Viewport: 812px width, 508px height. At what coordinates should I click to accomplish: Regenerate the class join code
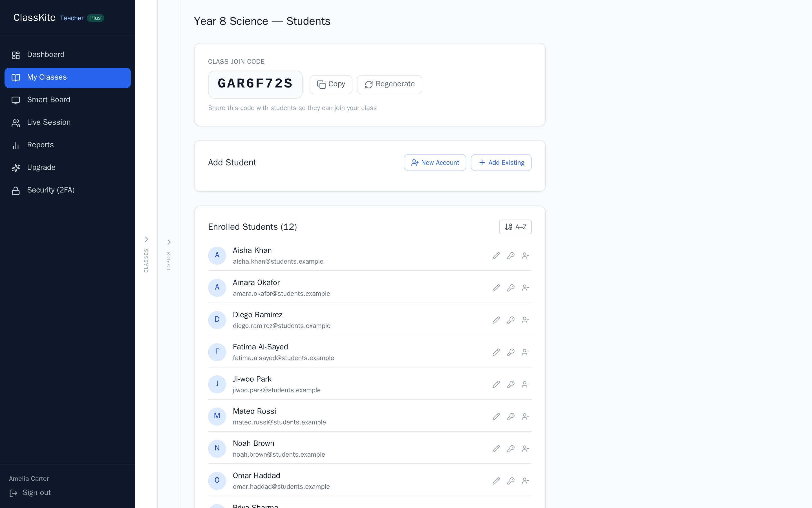(x=390, y=84)
